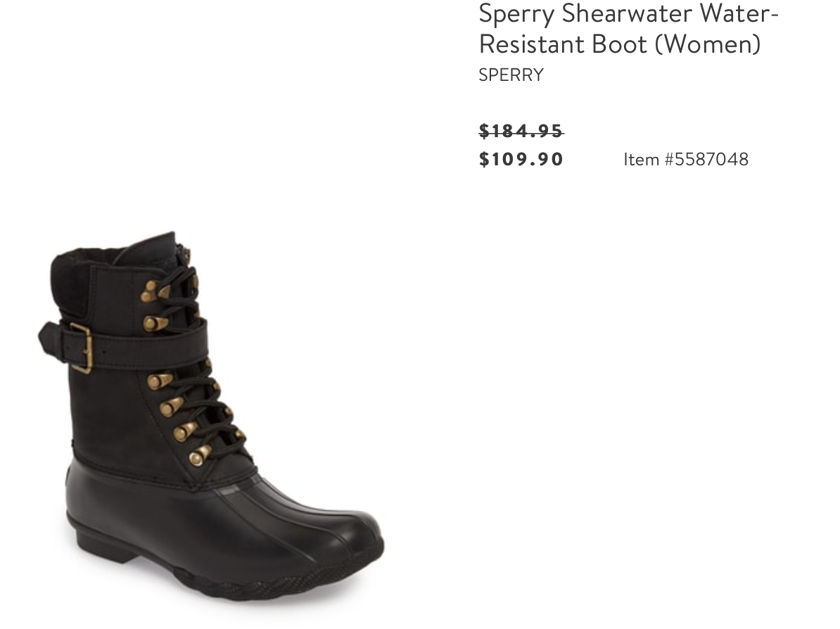
Task: Click the brass buckle on the boot strap
Action: (81, 348)
